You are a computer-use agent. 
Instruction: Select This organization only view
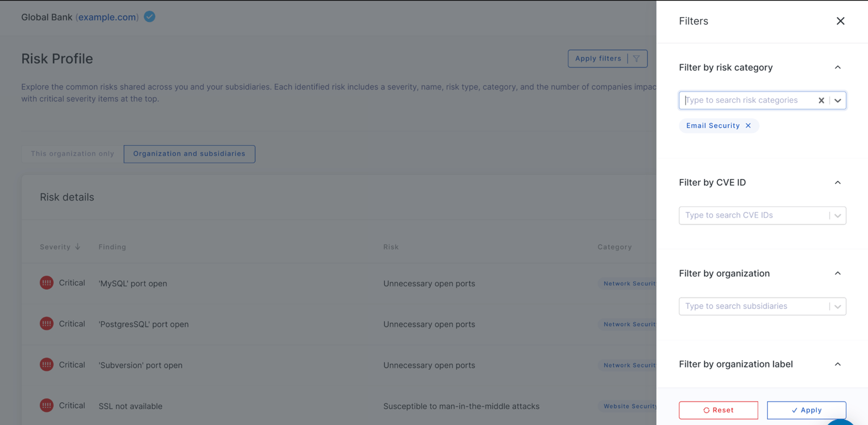tap(73, 154)
